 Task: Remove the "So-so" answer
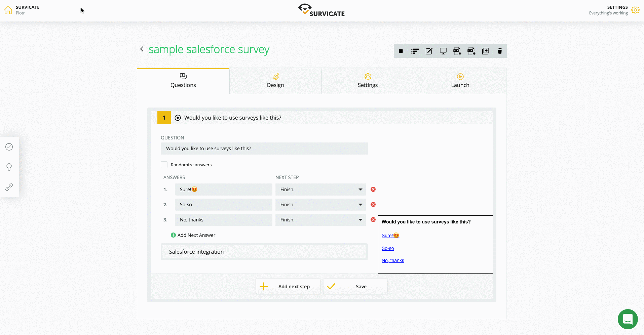373,205
